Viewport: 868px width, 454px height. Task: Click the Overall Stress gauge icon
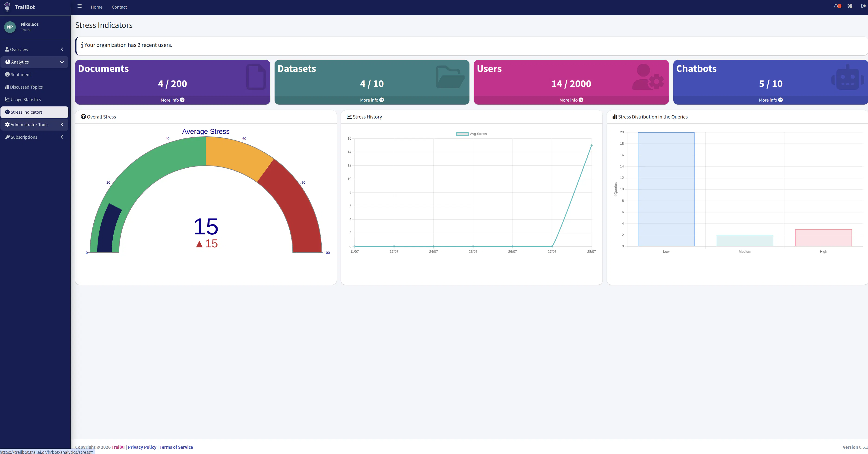(83, 117)
